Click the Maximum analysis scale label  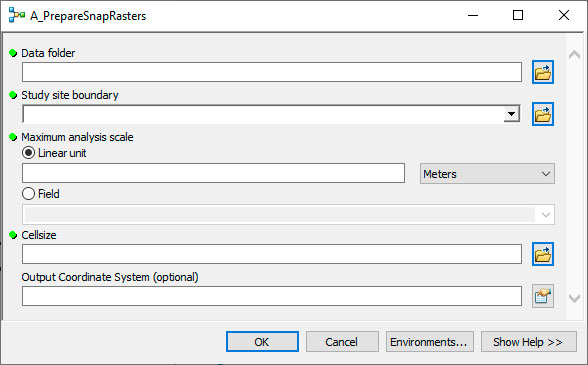click(77, 137)
